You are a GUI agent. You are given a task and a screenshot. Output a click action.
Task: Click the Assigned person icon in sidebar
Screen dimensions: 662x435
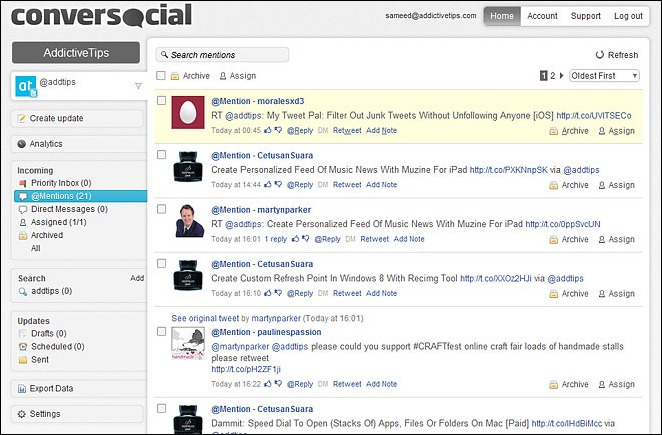click(23, 223)
